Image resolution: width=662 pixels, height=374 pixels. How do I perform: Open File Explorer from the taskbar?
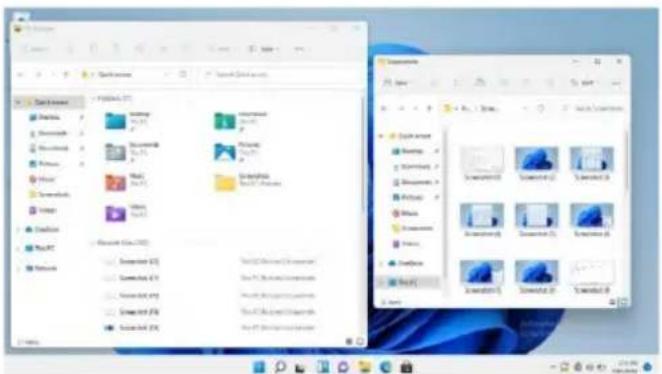(x=364, y=366)
